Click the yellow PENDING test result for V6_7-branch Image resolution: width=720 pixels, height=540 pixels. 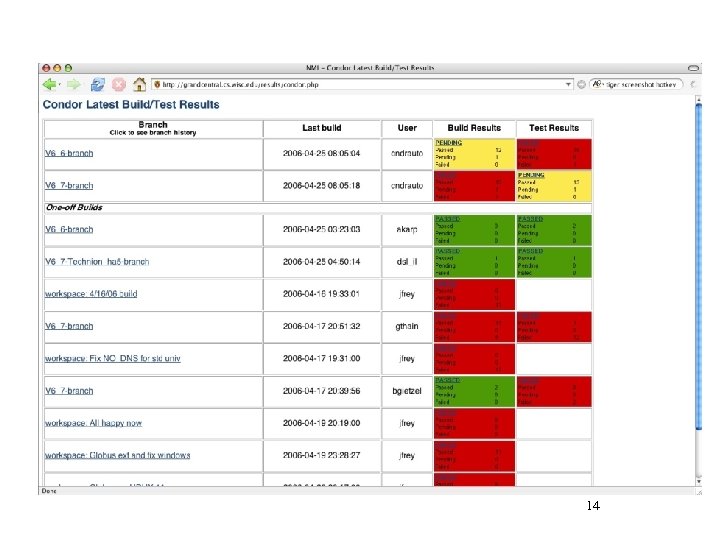554,186
